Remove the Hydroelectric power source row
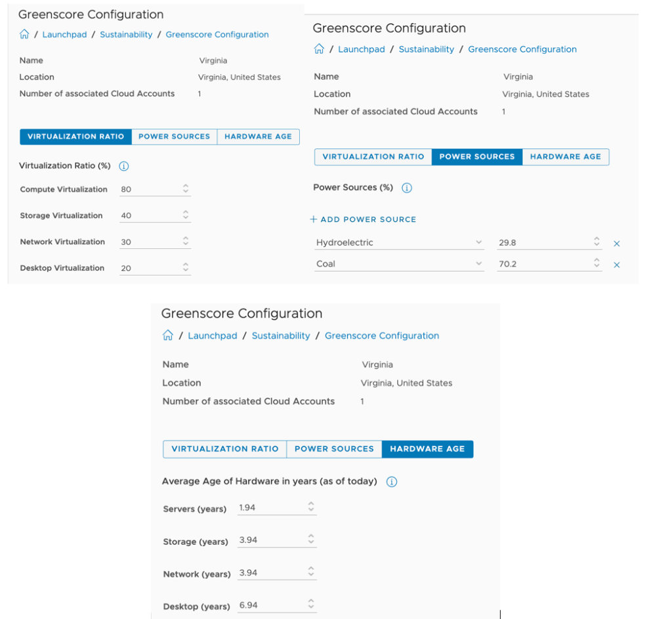 pyautogui.click(x=616, y=244)
